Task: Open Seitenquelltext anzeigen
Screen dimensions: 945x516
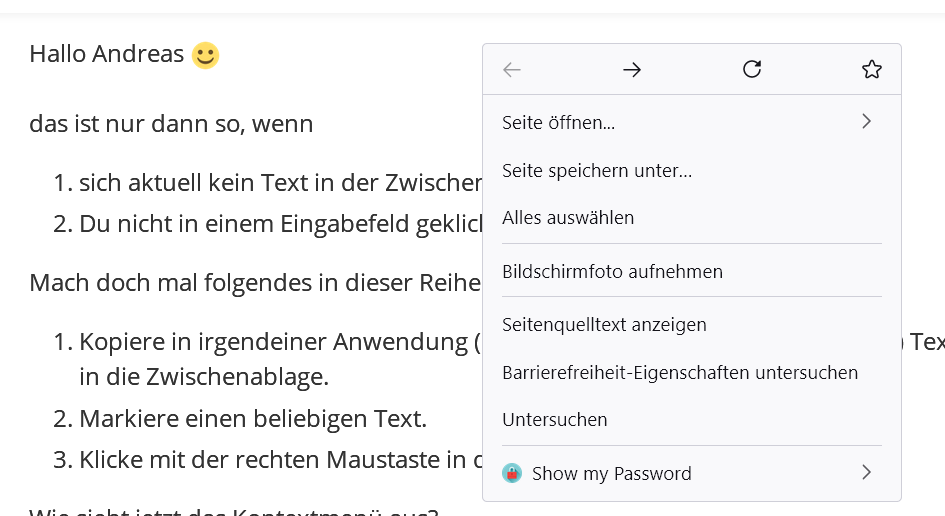Action: 604,325
